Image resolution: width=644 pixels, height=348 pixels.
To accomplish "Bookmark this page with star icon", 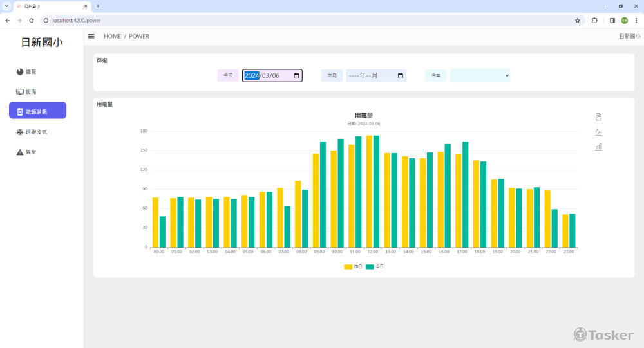I will (x=577, y=21).
